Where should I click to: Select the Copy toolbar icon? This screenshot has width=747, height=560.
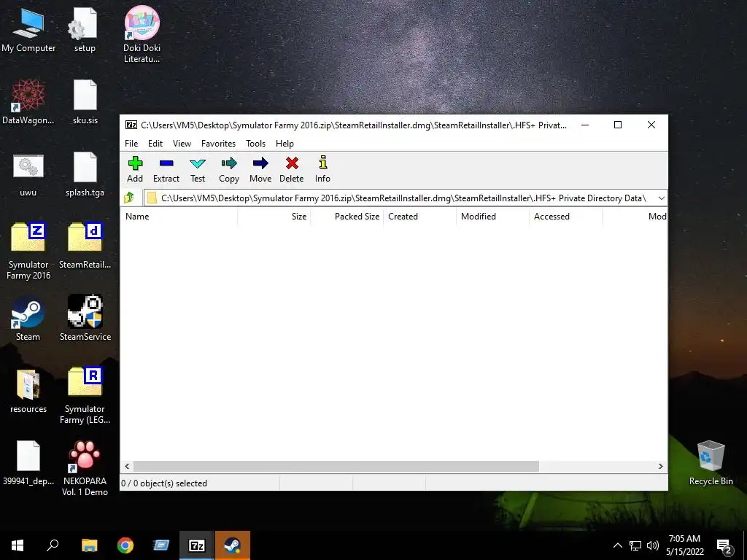pos(228,169)
